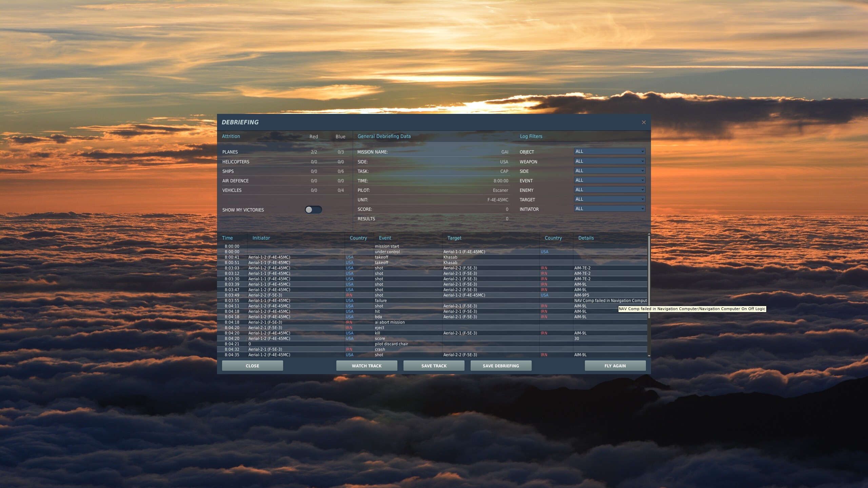Click the VEHICLES attrition row label

point(232,190)
